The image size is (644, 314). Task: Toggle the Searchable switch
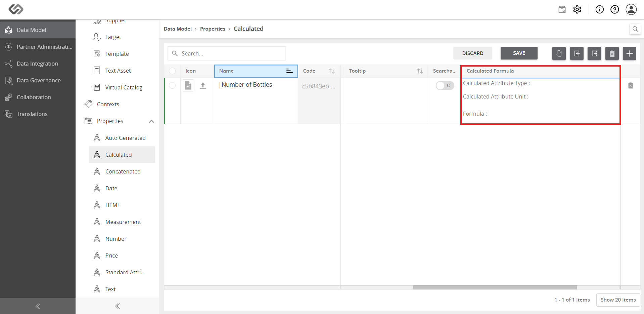pos(445,85)
